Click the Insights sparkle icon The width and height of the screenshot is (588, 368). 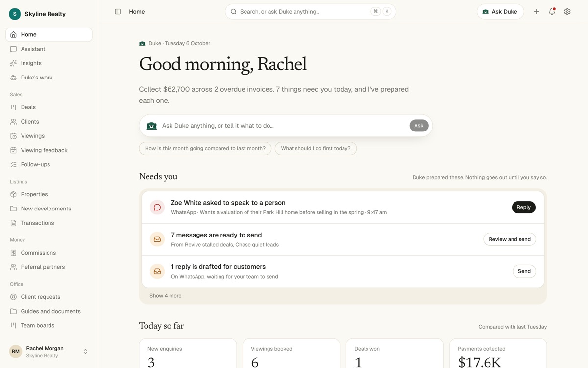pyautogui.click(x=13, y=63)
